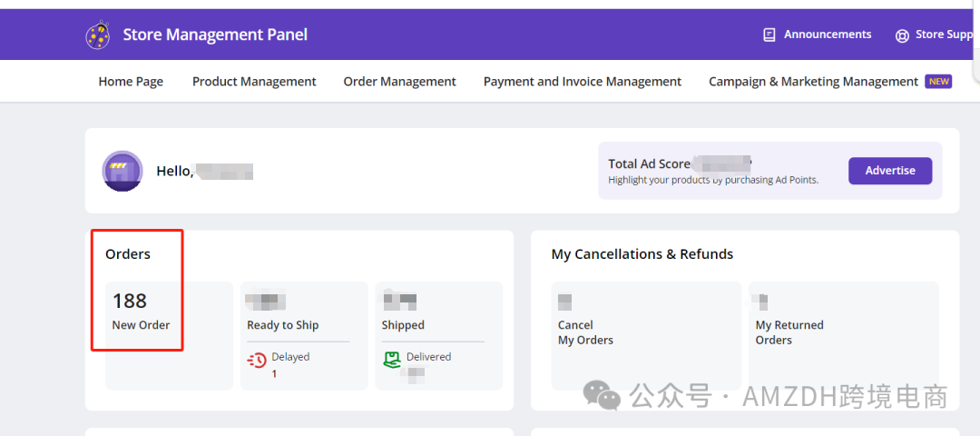Click the Total Ad Score text
The width and height of the screenshot is (980, 436).
click(649, 163)
